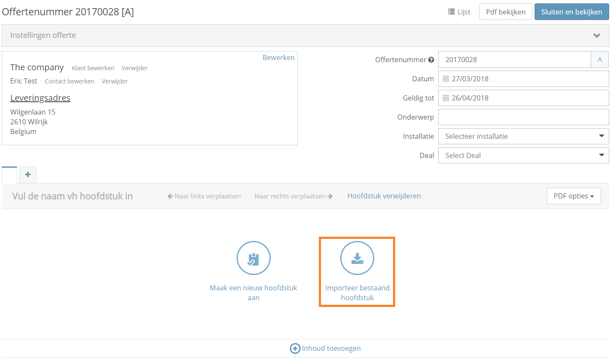The height and width of the screenshot is (364, 616).
Task: Click Naar rechts verplaatsen
Action: (294, 196)
